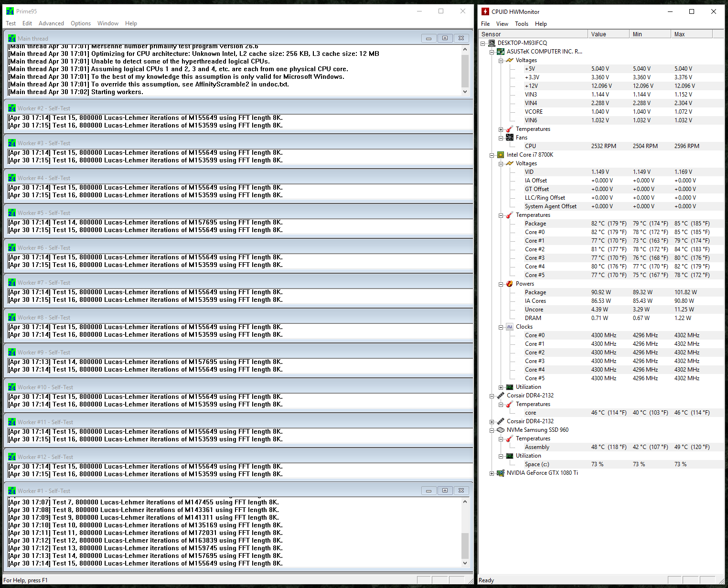Maximize the Main thread child window

[x=445, y=38]
